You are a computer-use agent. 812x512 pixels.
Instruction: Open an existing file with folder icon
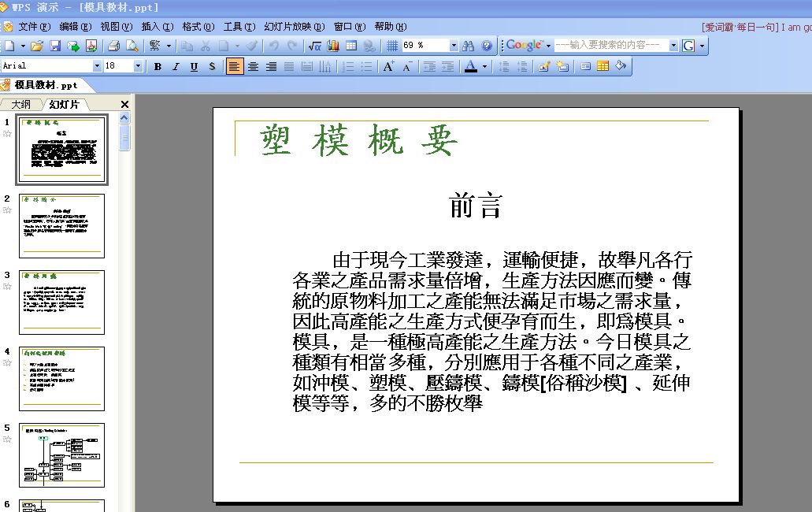tap(36, 46)
